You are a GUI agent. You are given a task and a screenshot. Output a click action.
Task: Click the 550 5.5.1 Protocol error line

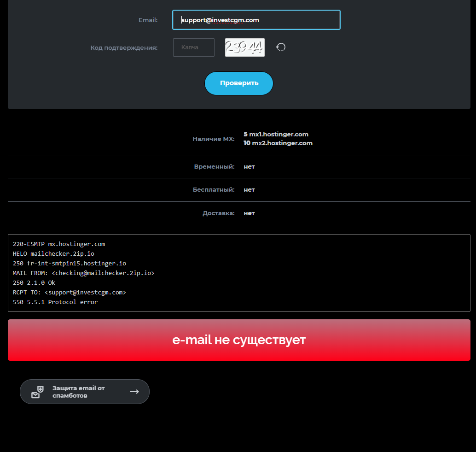click(x=55, y=302)
